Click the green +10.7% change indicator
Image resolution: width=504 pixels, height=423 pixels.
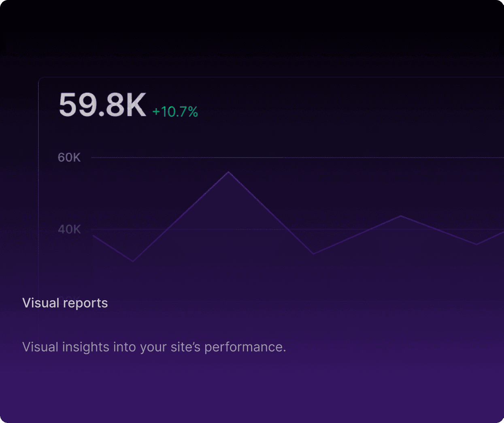(x=175, y=112)
